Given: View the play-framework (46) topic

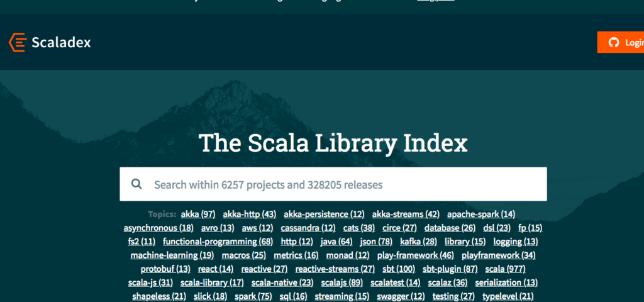Looking at the screenshot, I should click(416, 255).
